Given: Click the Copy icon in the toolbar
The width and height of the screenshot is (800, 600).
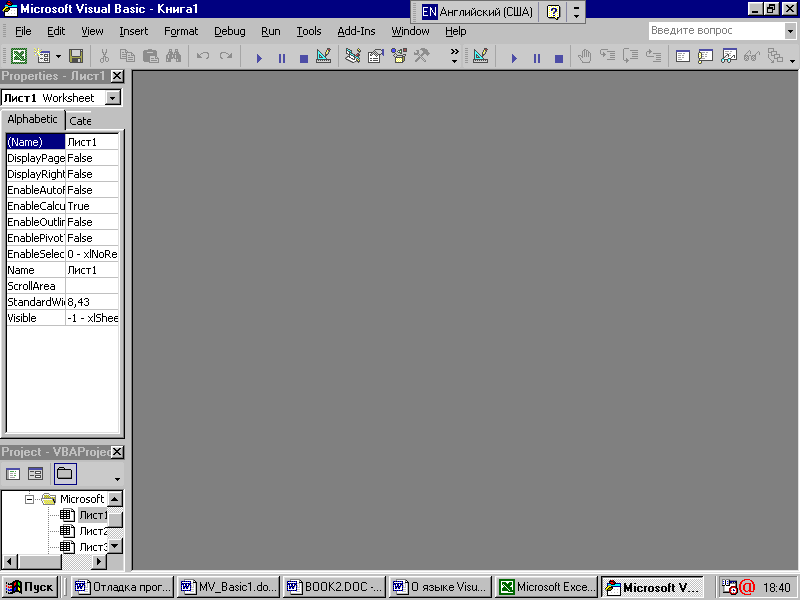Looking at the screenshot, I should coord(127,56).
